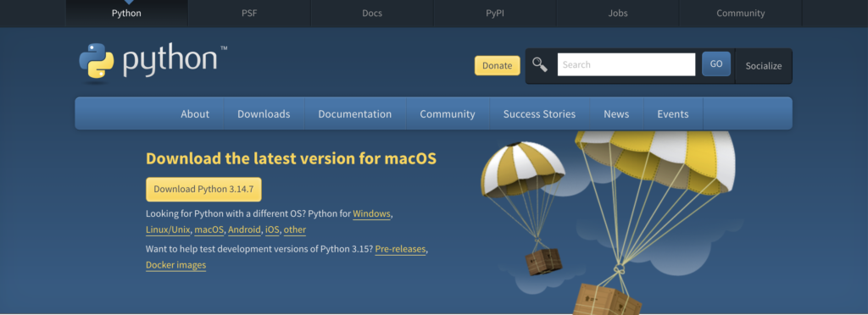Click the heading Download the latest version for macOS
This screenshot has width=868, height=315.
(x=292, y=159)
